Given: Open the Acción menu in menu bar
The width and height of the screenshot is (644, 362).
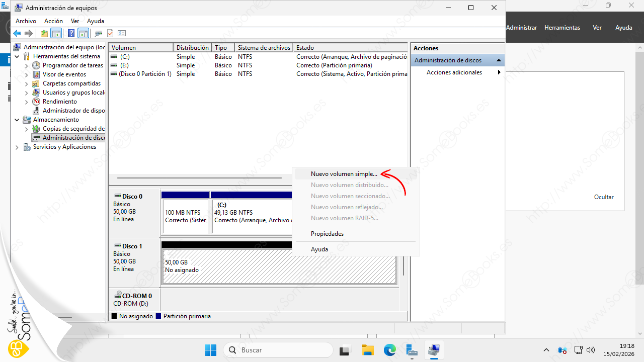Looking at the screenshot, I should click(53, 21).
